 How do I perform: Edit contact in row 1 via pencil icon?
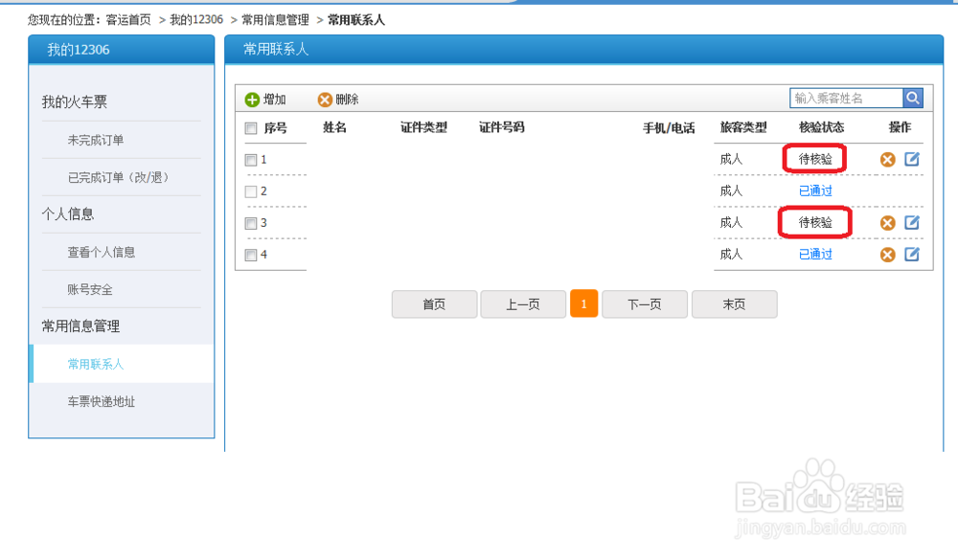click(912, 159)
